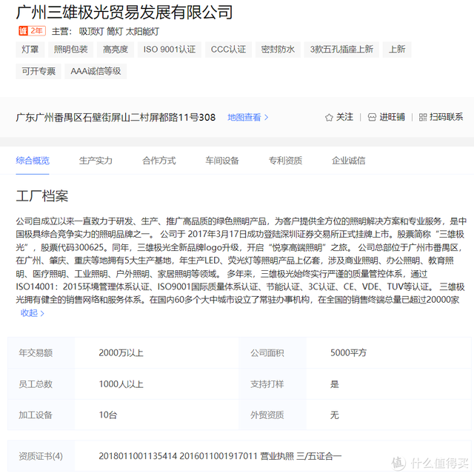Click the 支持打样 value 是

point(335,384)
